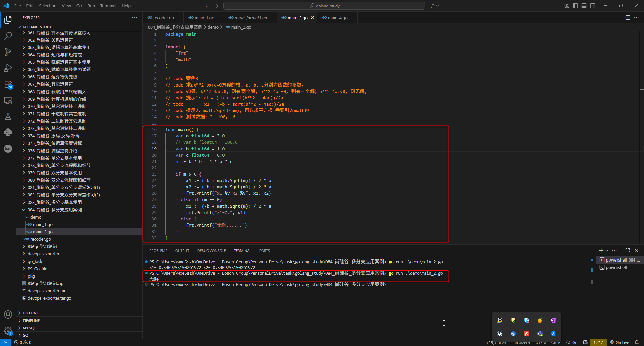Open the Search view in activity bar
Viewport: 644px width, 346px height.
8,36
